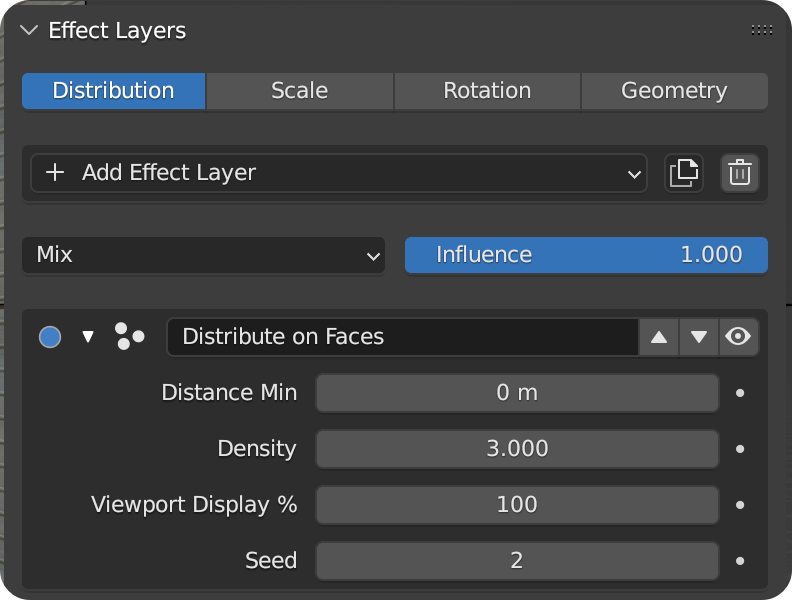Click the Distribute on Faces name field
The image size is (792, 600).
(403, 337)
